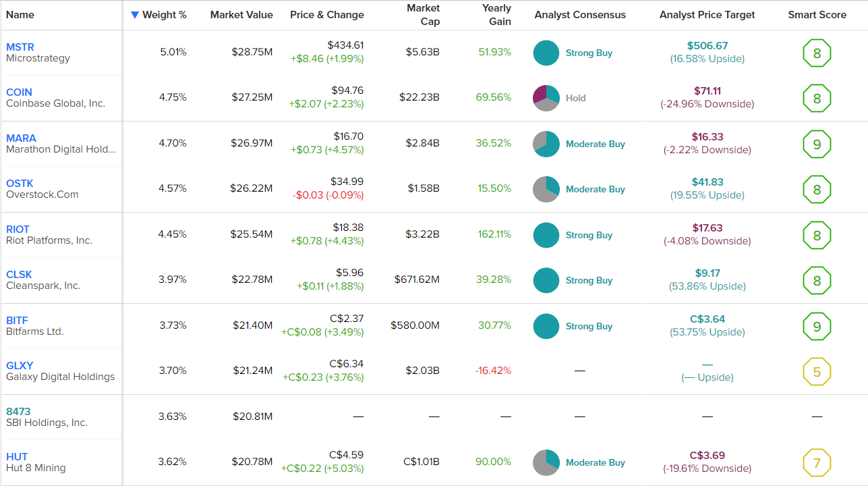Open the 8473 SBI Holdings ticker link
The width and height of the screenshot is (868, 486).
tap(18, 412)
